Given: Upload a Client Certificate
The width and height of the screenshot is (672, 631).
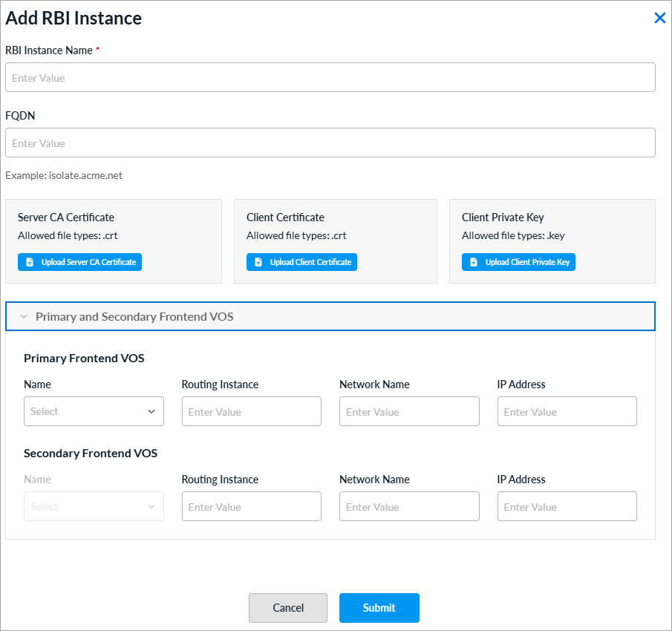Looking at the screenshot, I should click(x=301, y=261).
